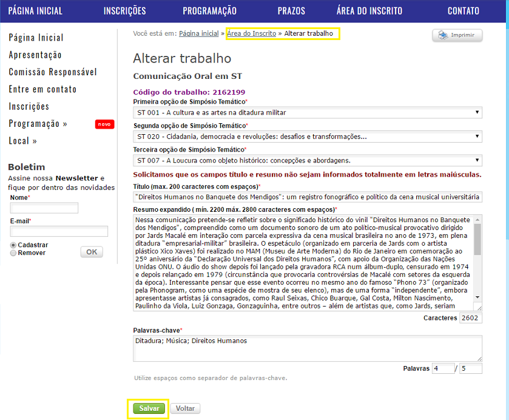Open Entre em contato in the sidebar
The image size is (509, 420).
(42, 89)
